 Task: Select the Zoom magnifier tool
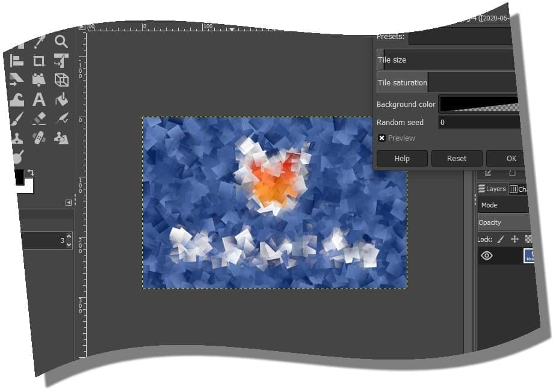pyautogui.click(x=61, y=41)
